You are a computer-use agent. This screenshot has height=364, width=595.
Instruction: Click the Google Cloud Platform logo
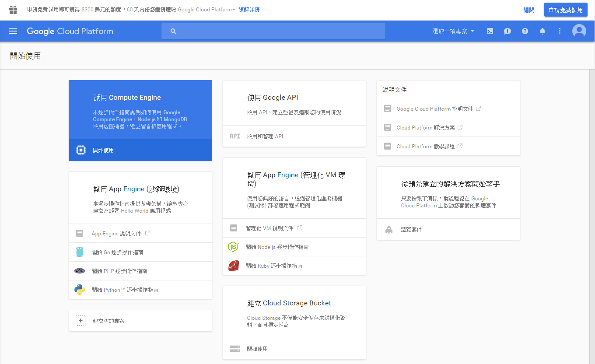[x=70, y=31]
